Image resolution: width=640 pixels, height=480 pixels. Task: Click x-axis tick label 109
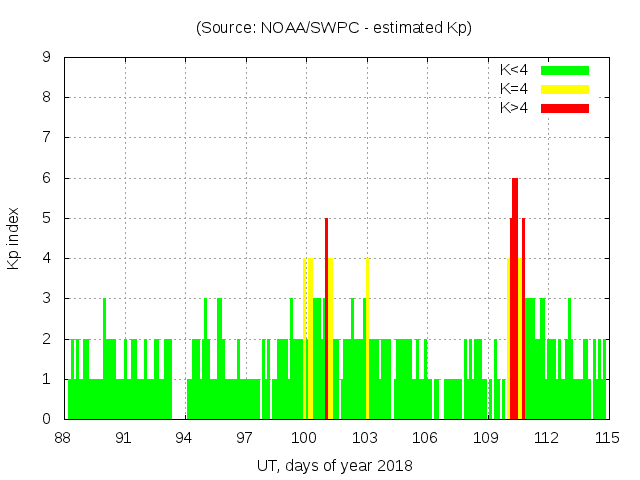pos(486,439)
